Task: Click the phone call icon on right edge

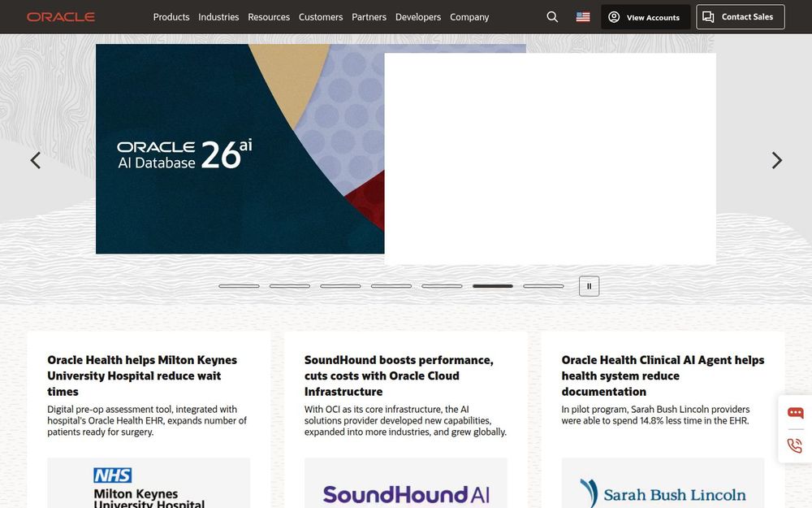Action: click(x=794, y=445)
